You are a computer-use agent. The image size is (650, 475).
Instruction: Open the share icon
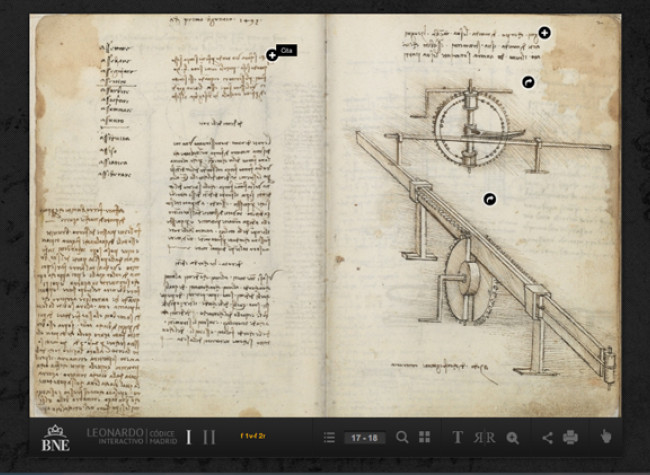(548, 438)
